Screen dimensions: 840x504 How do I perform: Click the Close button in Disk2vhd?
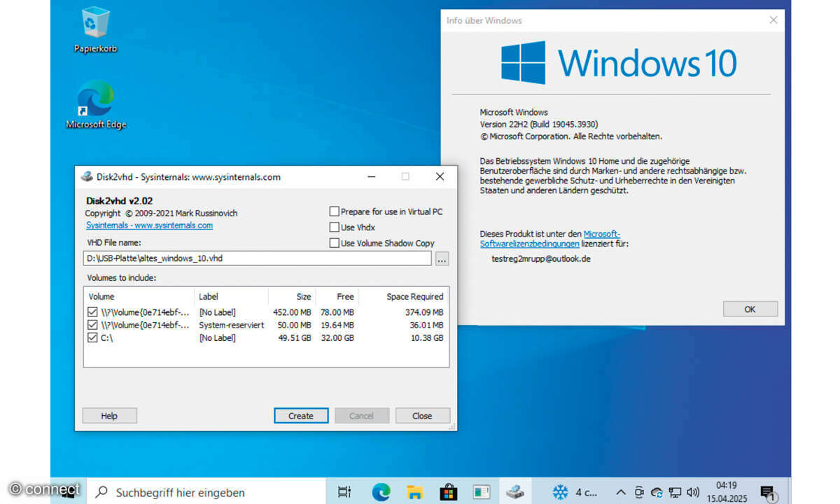coord(422,416)
